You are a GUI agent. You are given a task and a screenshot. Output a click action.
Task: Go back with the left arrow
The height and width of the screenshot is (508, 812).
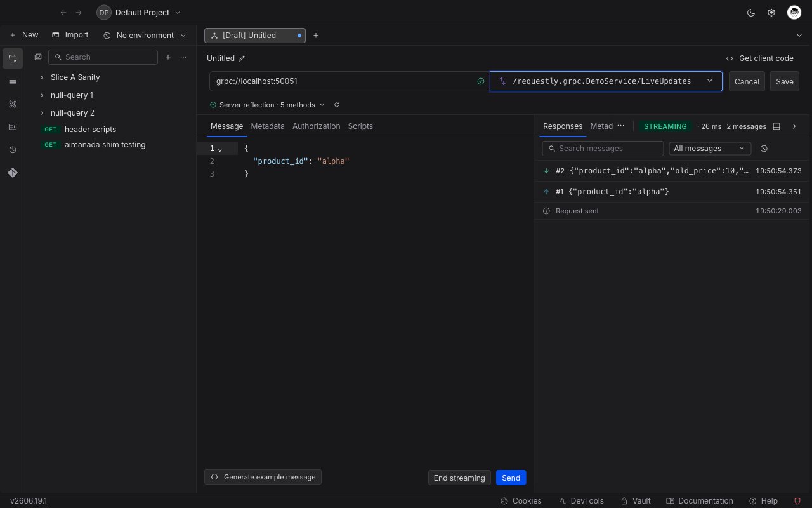click(63, 13)
